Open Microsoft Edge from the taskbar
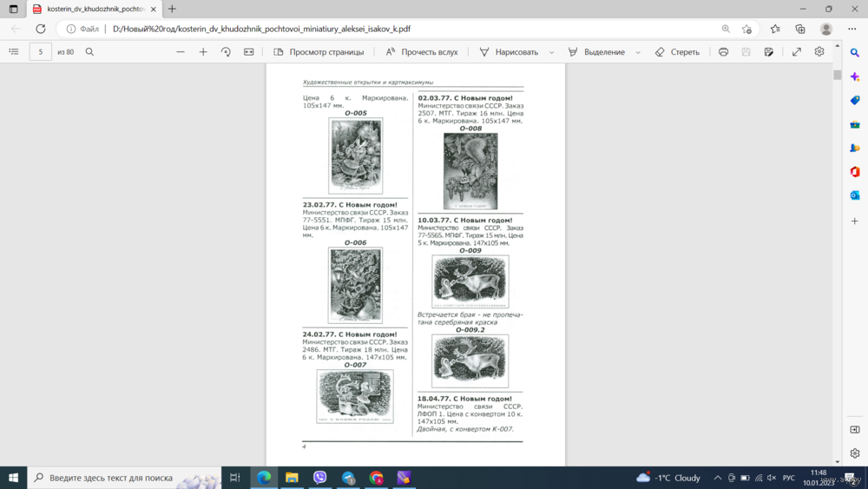This screenshot has width=868, height=489. click(264, 478)
